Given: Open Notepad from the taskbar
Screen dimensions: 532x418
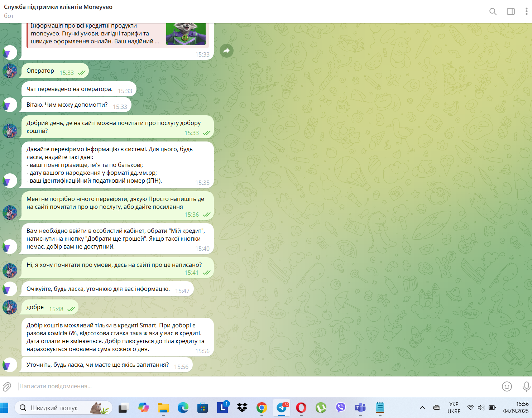Looking at the screenshot, I should 380,408.
